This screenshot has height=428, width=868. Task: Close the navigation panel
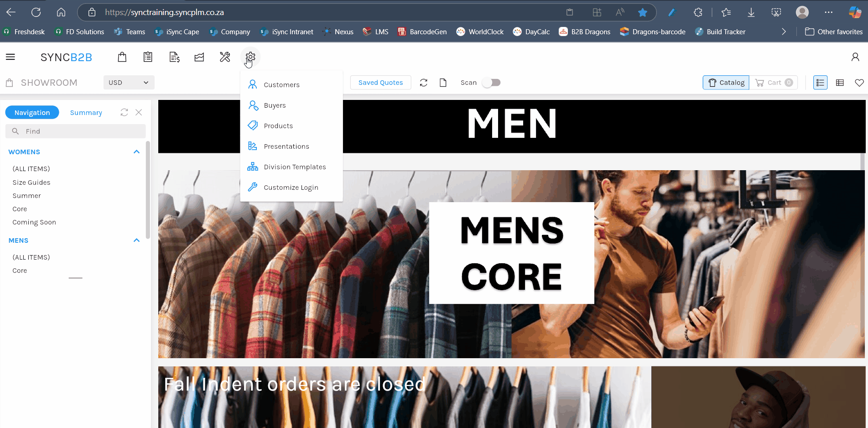[139, 112]
